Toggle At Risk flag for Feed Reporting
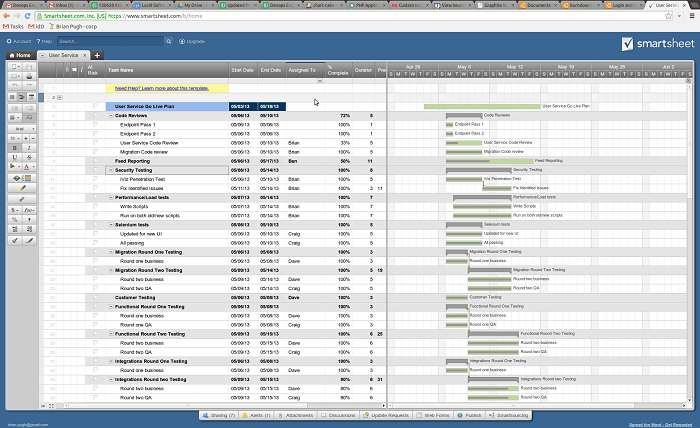The image size is (700, 428). point(95,161)
